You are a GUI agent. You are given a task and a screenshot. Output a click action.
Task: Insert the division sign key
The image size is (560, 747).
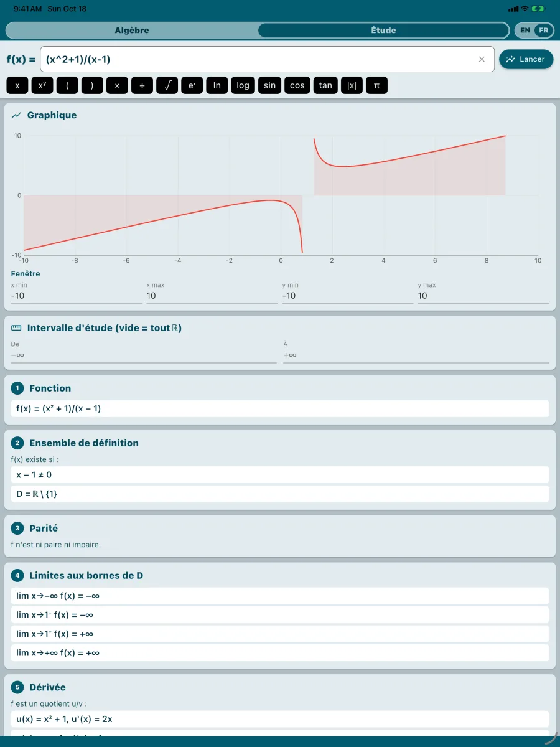142,85
